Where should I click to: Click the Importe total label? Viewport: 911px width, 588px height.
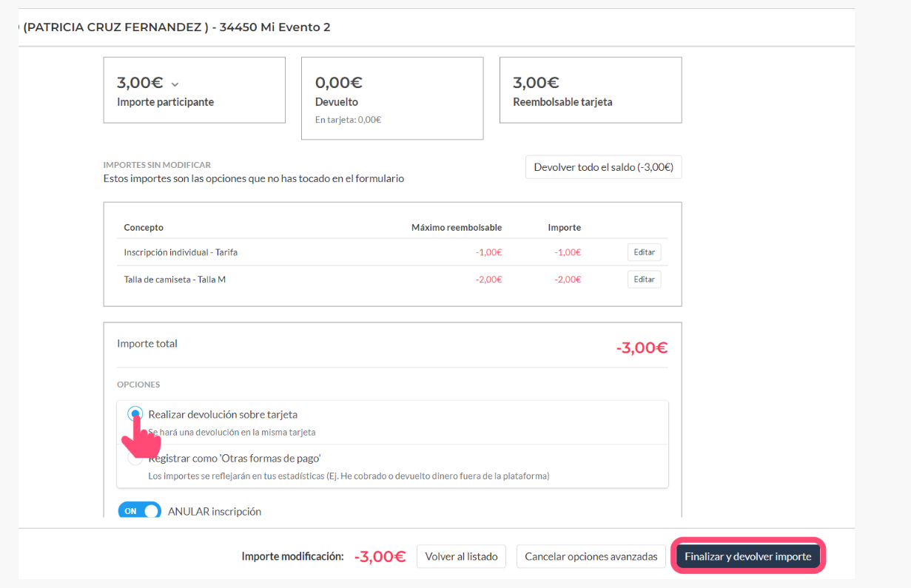147,343
